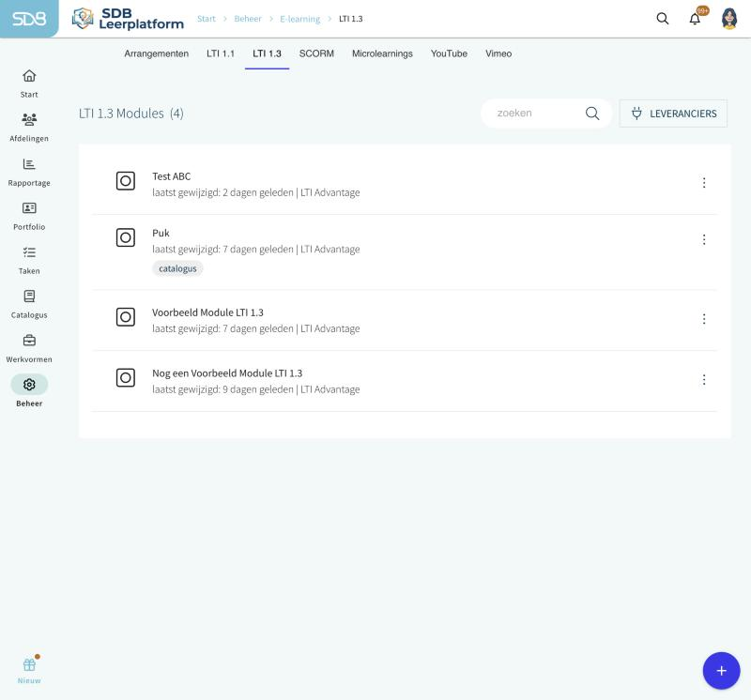Open Portfolio in the sidebar
The height and width of the screenshot is (700, 751).
29,217
